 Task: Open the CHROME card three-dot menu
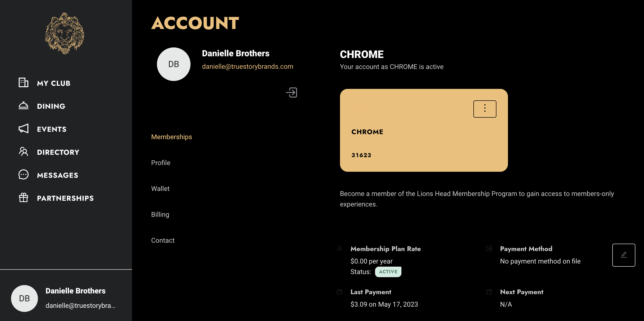click(x=484, y=109)
